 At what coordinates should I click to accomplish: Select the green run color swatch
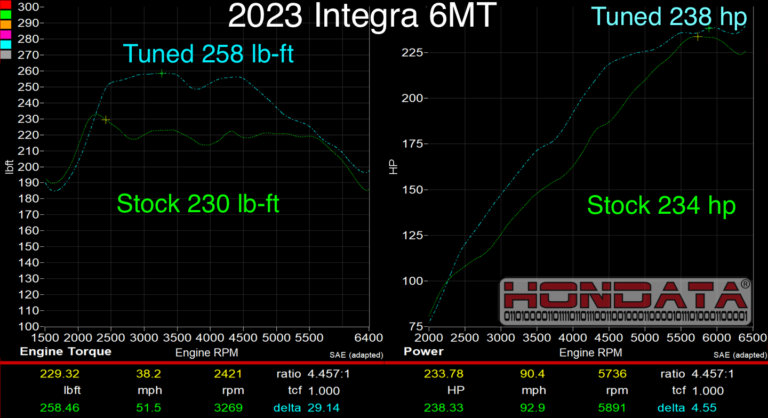(5, 15)
